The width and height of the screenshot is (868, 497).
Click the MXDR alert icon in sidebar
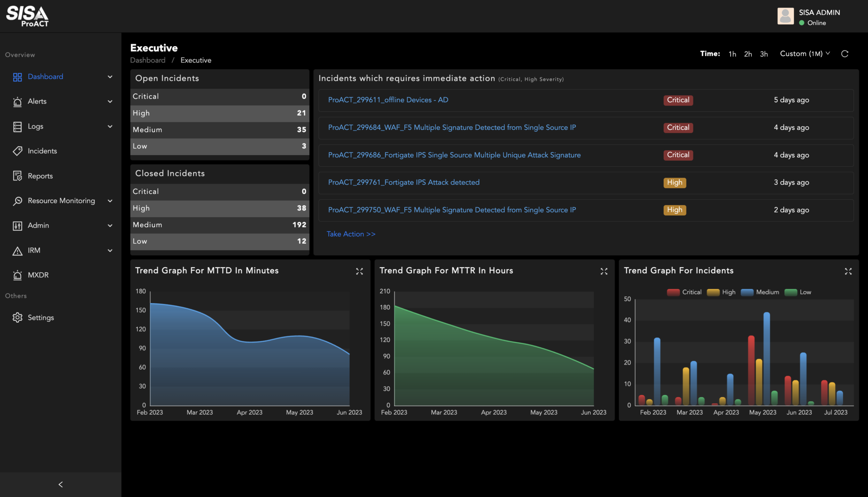point(17,275)
